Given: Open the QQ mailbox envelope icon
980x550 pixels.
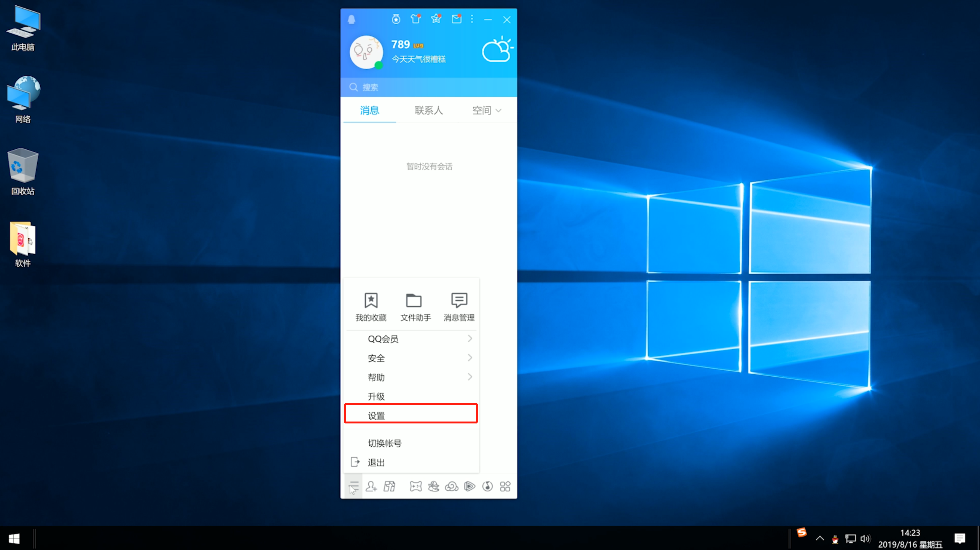Looking at the screenshot, I should (x=457, y=19).
